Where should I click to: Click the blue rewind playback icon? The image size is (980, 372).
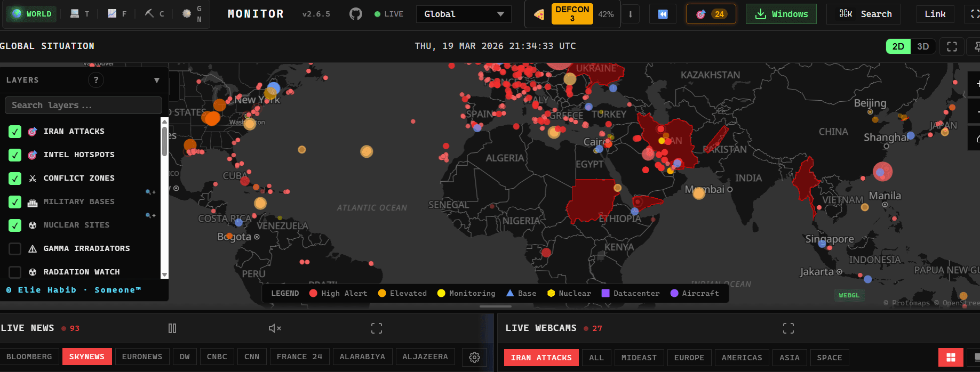tap(663, 14)
